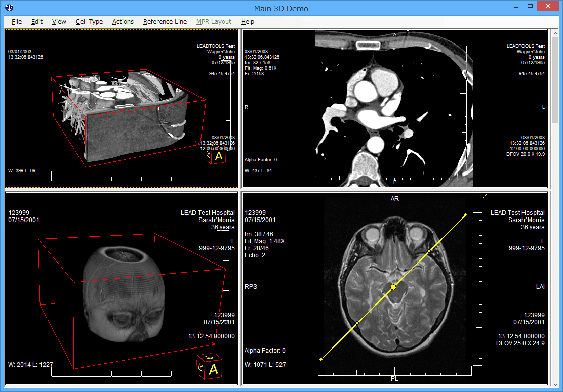Open the View menu
The width and height of the screenshot is (563, 392).
59,22
